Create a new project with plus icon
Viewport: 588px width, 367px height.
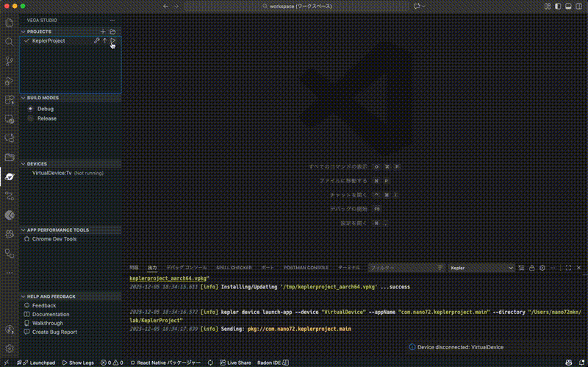click(103, 32)
